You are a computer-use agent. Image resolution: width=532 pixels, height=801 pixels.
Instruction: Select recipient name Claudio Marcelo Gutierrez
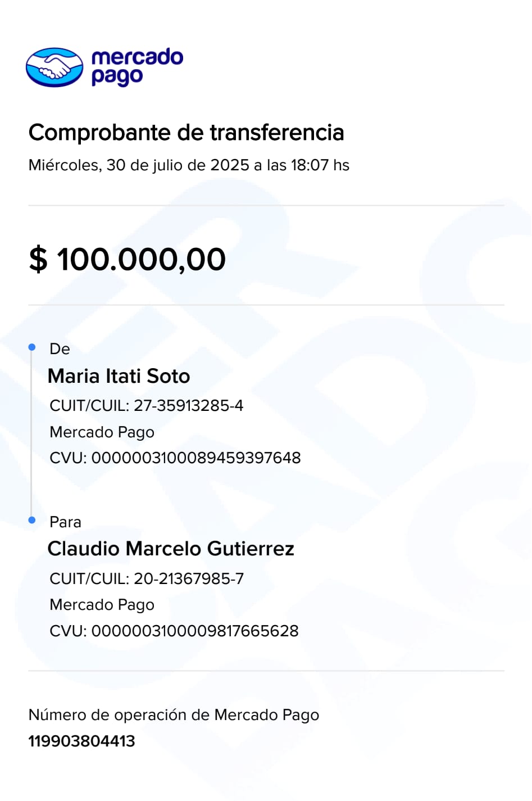(171, 549)
